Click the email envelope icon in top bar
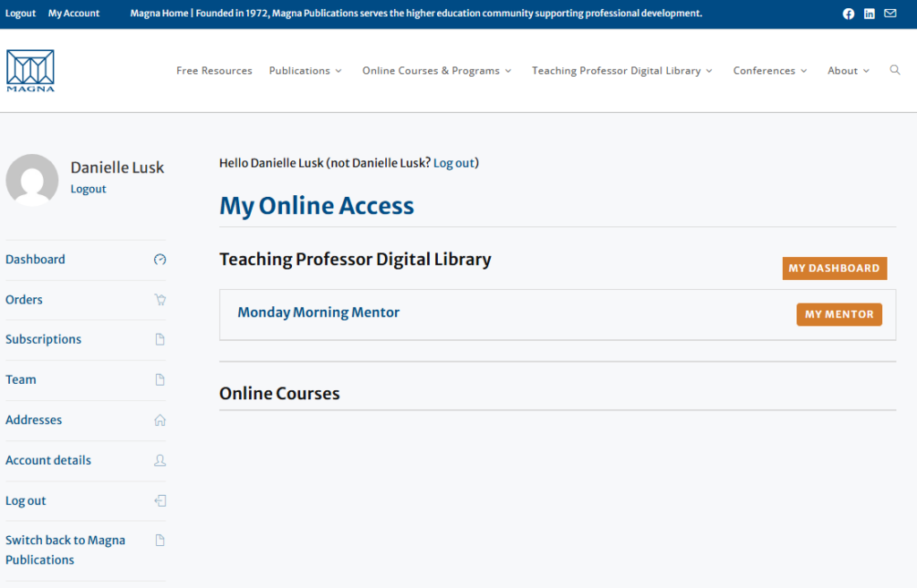The height and width of the screenshot is (588, 917). tap(890, 13)
